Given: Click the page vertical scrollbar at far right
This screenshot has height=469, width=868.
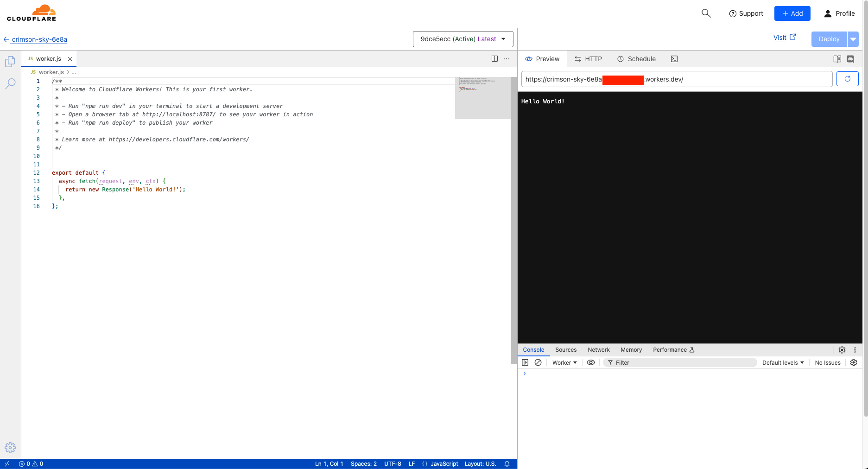Looking at the screenshot, I should coord(865,209).
